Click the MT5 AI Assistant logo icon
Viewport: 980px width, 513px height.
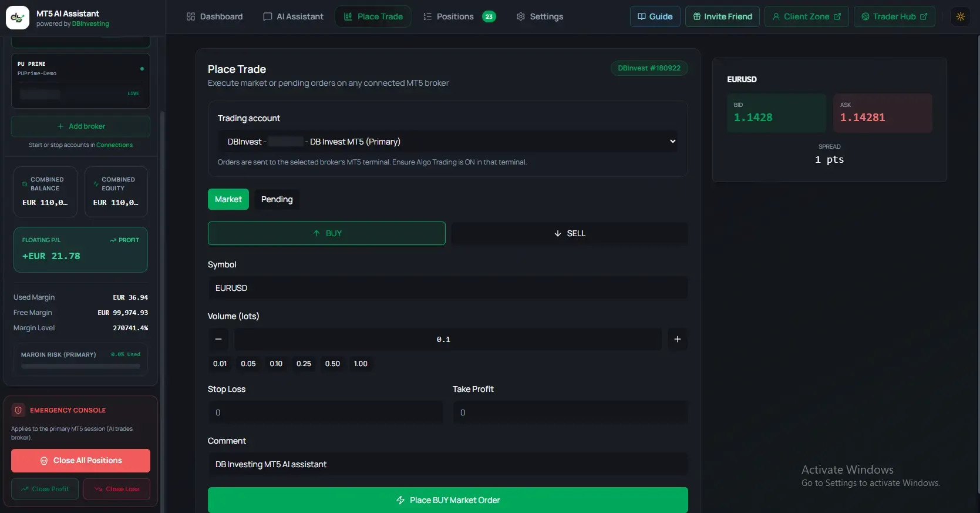point(18,18)
